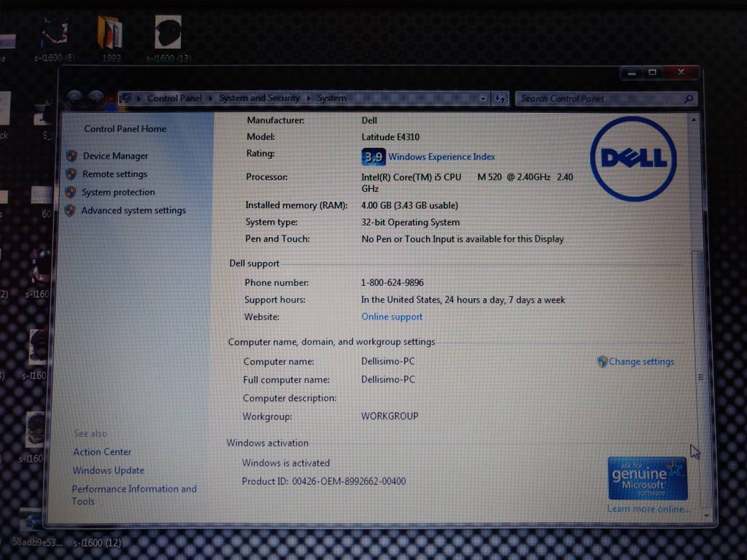Go to Control Panel Home
Image resolution: width=747 pixels, height=560 pixels.
click(x=125, y=128)
